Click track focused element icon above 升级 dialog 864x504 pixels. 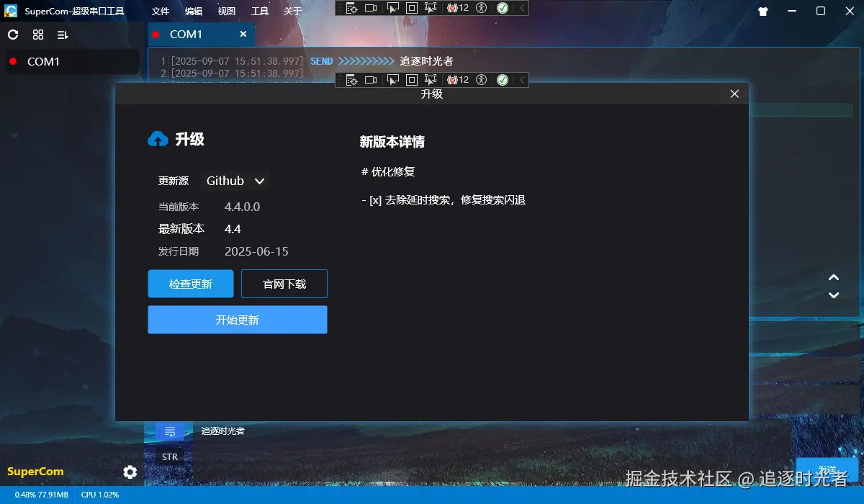pos(431,80)
